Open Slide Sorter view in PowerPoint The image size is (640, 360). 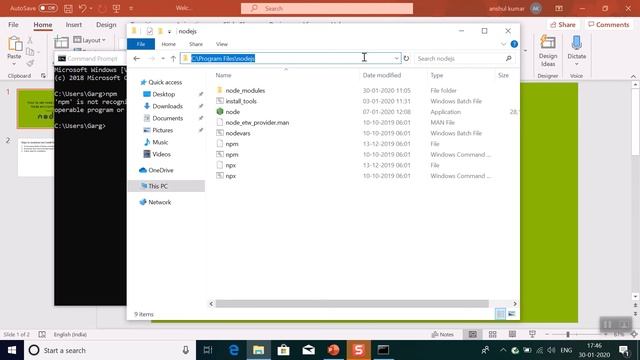[493, 334]
